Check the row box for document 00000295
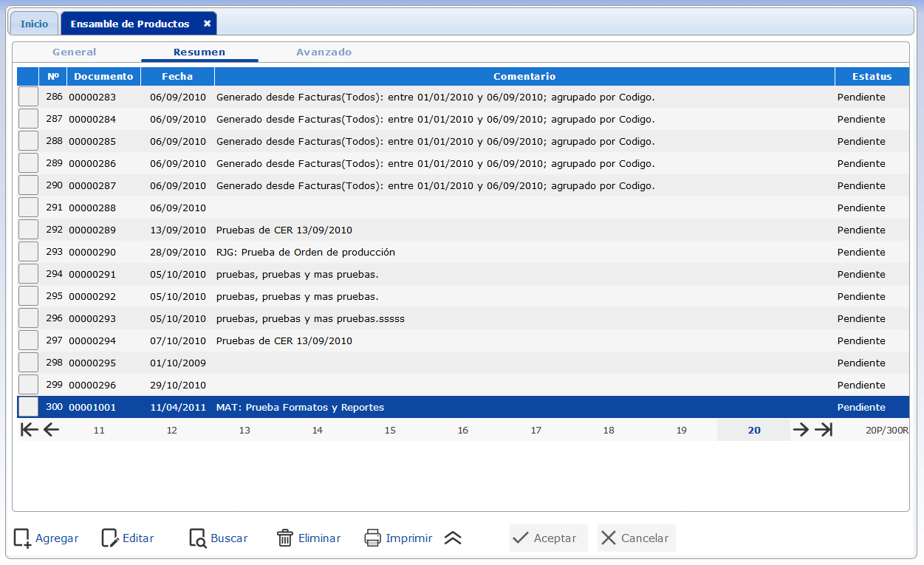Screen dimensions: 924x565 tap(28, 363)
